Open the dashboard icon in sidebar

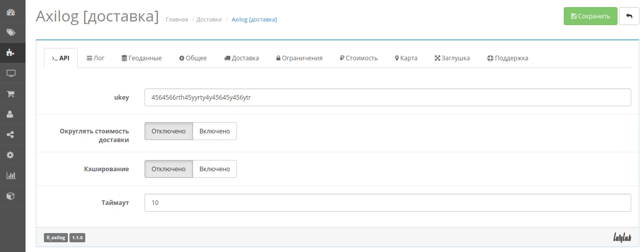click(x=11, y=12)
